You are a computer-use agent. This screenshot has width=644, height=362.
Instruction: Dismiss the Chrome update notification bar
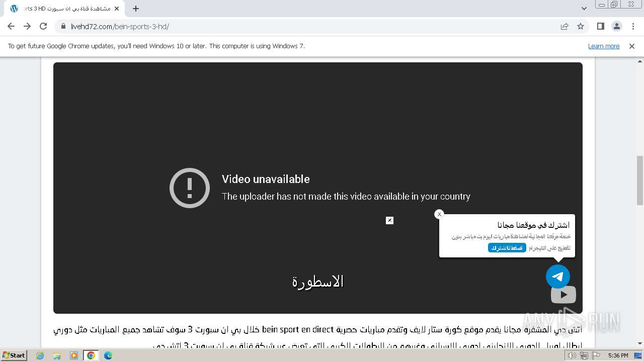point(632,46)
